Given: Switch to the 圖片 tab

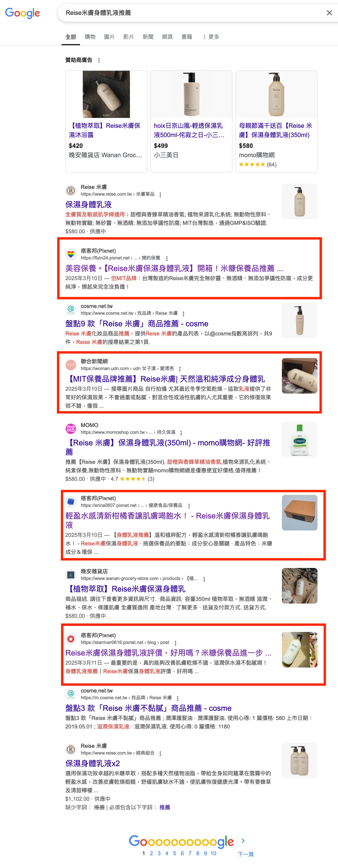Looking at the screenshot, I should (109, 37).
